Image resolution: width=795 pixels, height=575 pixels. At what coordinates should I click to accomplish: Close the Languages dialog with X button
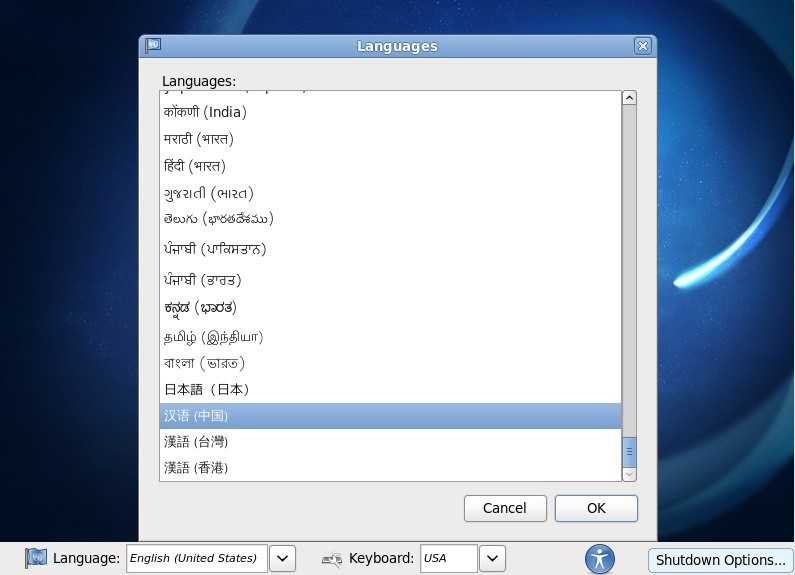coord(642,46)
